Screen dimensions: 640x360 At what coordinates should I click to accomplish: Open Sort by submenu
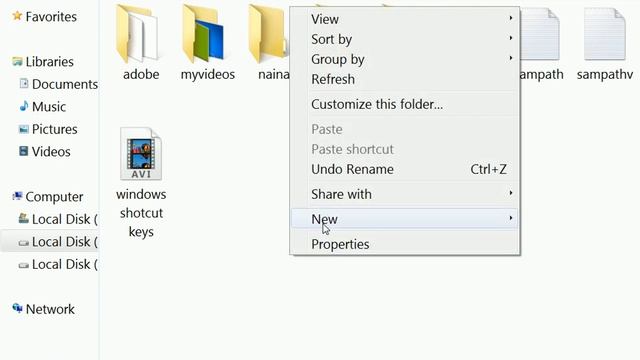404,39
